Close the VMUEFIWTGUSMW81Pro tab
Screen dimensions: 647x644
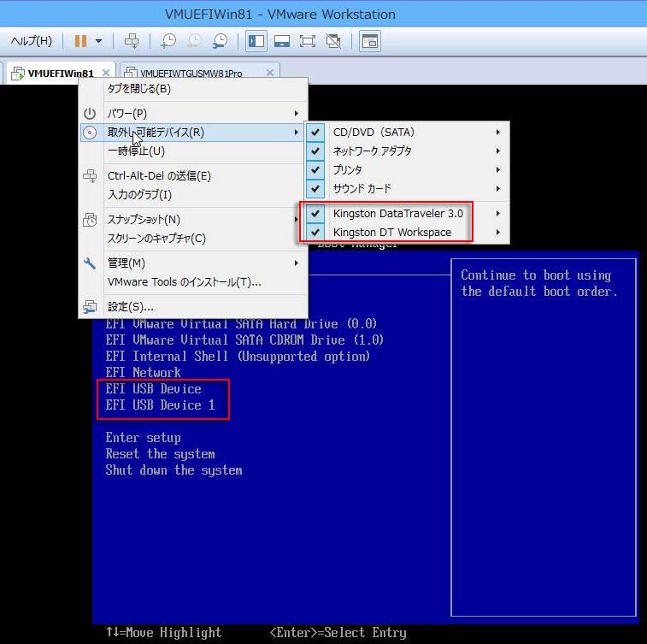point(270,73)
